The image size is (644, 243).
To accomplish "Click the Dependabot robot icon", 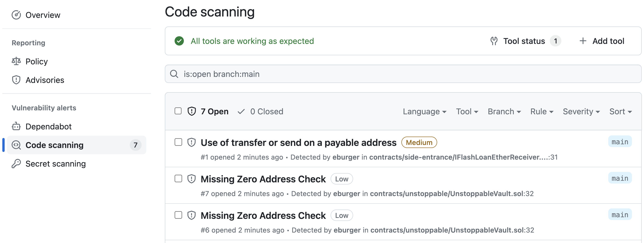I will 16,126.
